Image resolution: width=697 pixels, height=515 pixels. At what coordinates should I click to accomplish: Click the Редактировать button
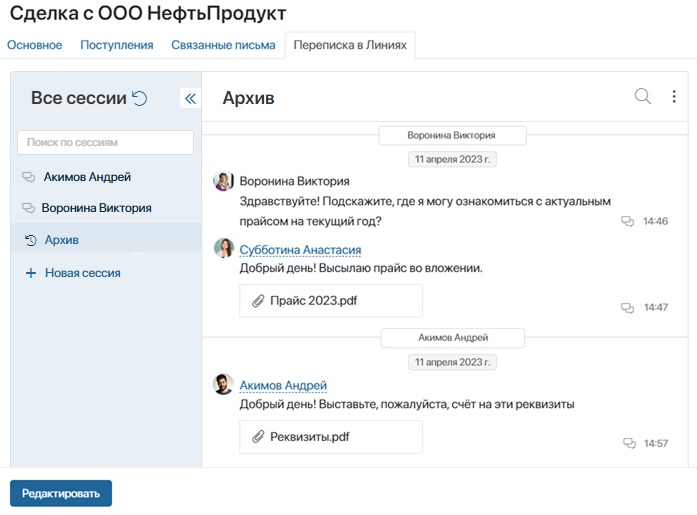[x=61, y=493]
